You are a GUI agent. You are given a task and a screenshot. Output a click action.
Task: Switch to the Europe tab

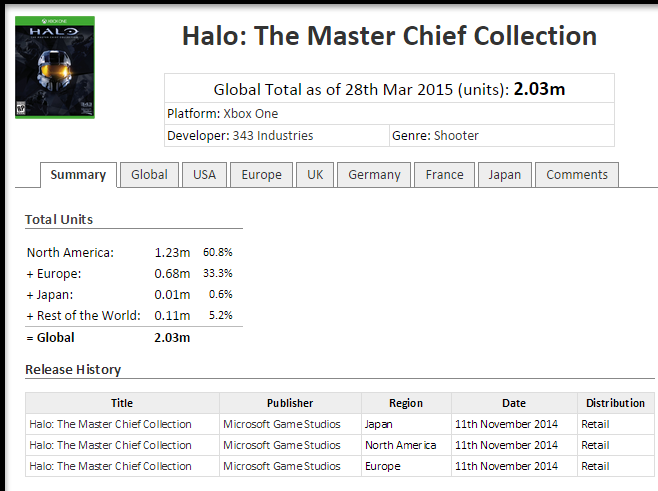point(261,175)
